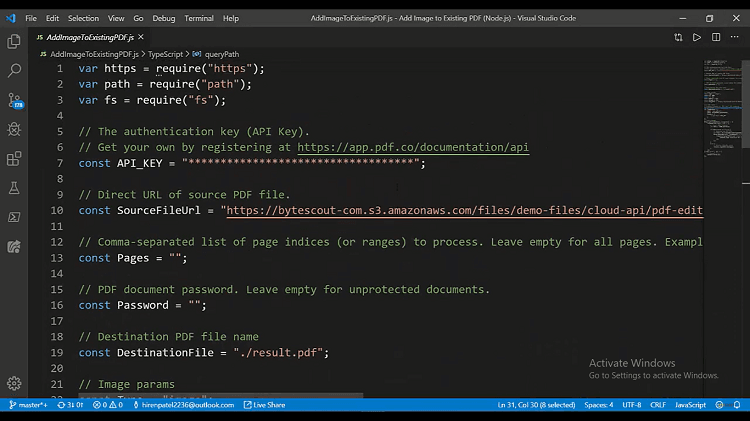The height and width of the screenshot is (421, 750).
Task: Open the Search view in activity bar
Action: [14, 71]
